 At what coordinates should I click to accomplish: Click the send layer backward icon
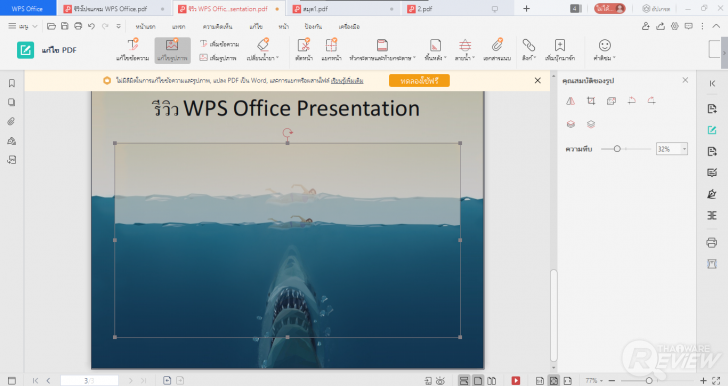point(591,124)
